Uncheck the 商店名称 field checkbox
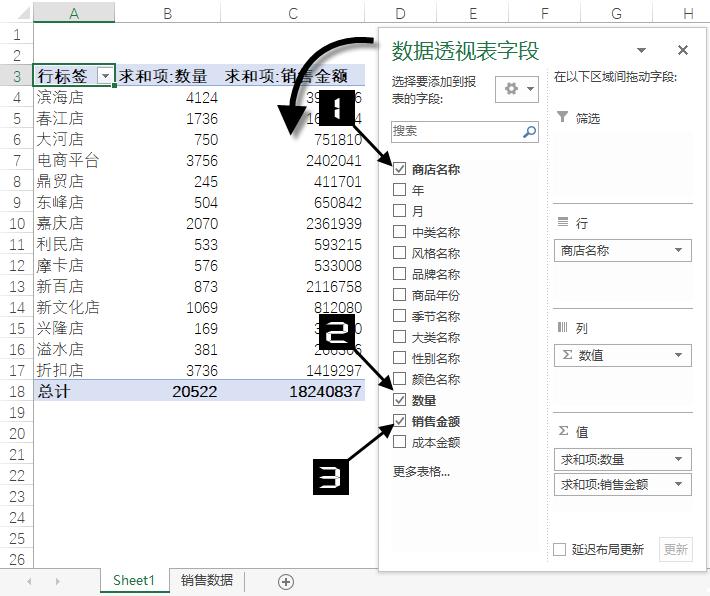The image size is (710, 596). pyautogui.click(x=399, y=169)
